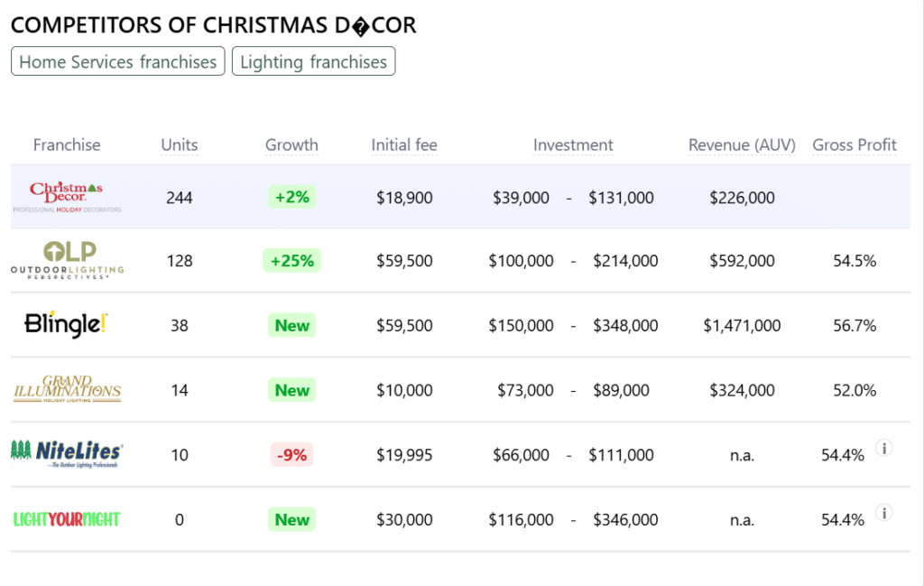
Task: Sort by the Units column header
Action: (180, 144)
